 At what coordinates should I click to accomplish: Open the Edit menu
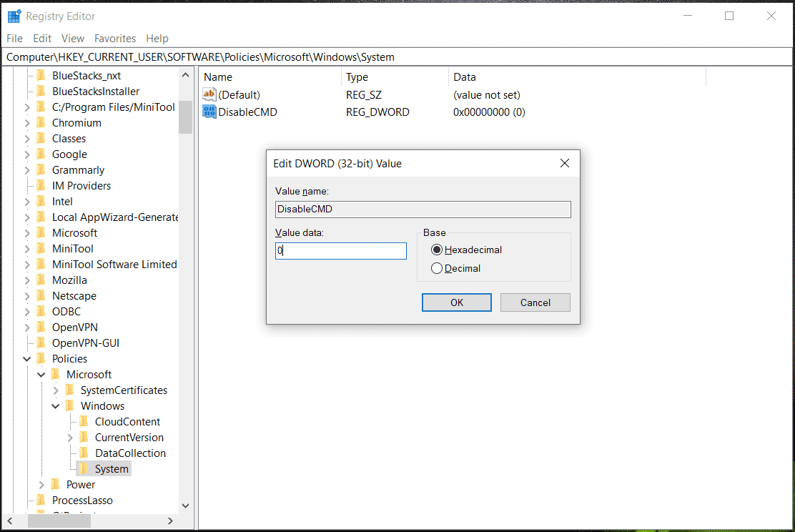pos(42,39)
